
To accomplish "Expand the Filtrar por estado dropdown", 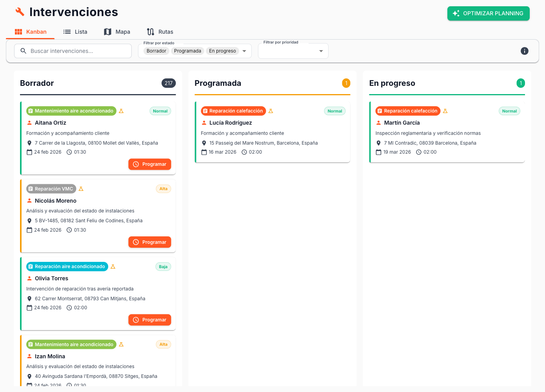I will 244,51.
